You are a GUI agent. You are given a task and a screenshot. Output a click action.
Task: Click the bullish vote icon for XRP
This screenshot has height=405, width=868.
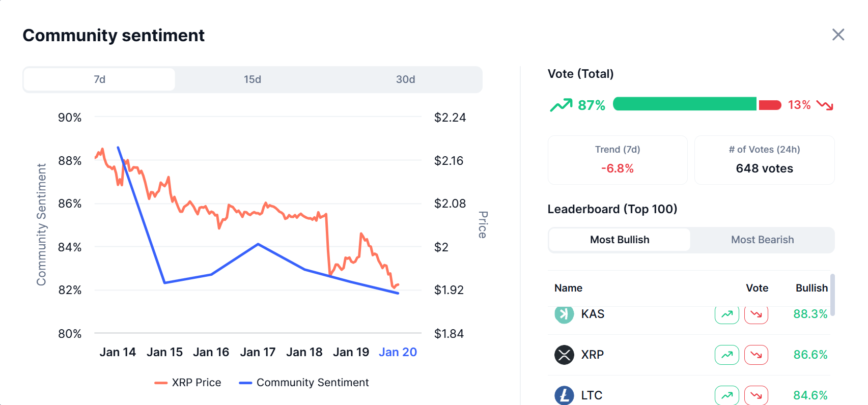[726, 355]
